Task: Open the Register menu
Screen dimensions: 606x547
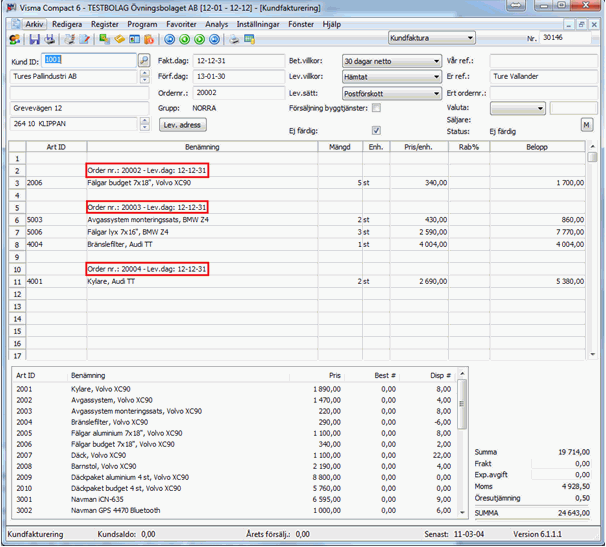Action: click(x=105, y=22)
